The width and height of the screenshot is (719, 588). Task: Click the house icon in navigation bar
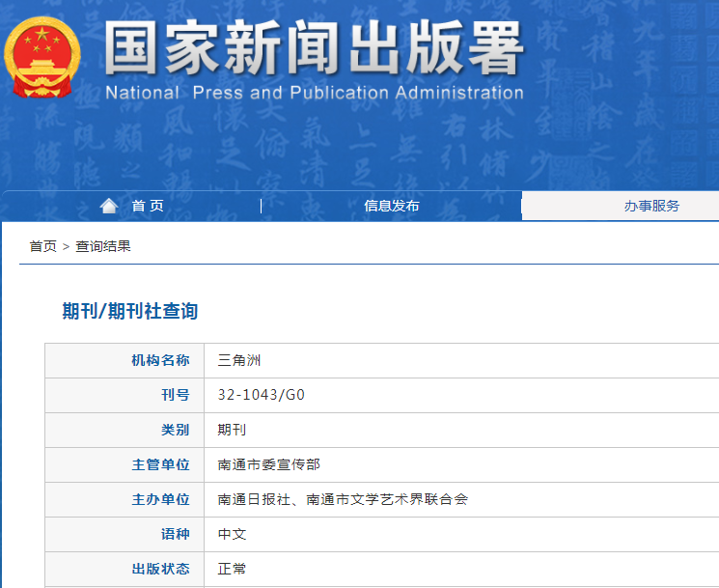(109, 206)
